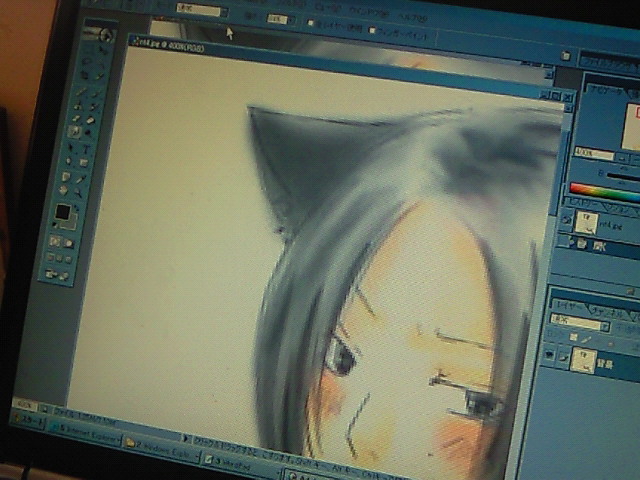
Task: Click navigator zoom out button
Action: (x=622, y=157)
